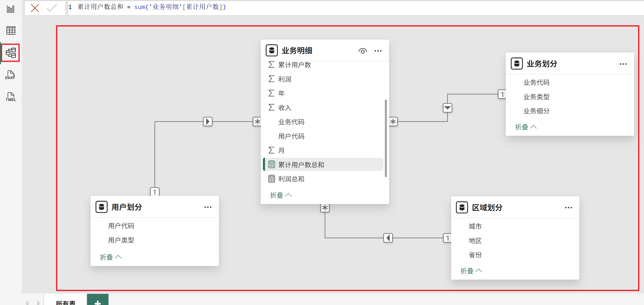The image size is (644, 305).
Task: Open 业务划分 table more options
Action: [623, 64]
